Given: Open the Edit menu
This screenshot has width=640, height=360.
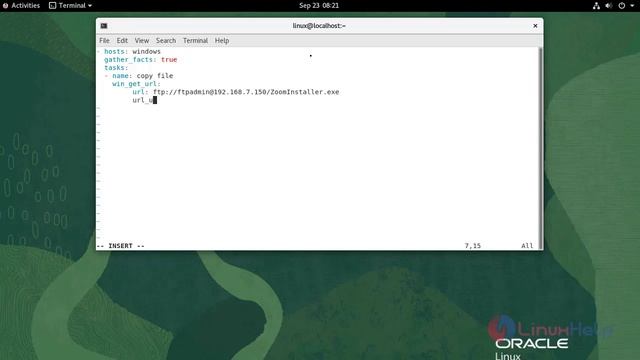Looking at the screenshot, I should [x=122, y=40].
